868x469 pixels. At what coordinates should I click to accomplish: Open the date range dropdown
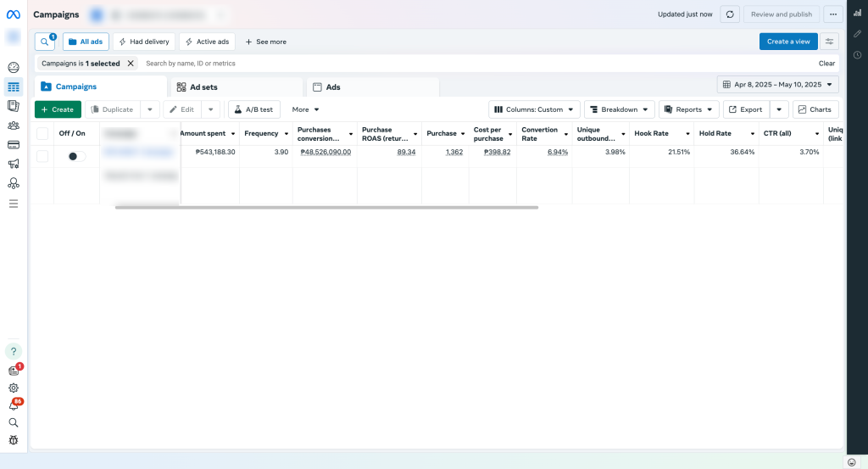(x=777, y=85)
